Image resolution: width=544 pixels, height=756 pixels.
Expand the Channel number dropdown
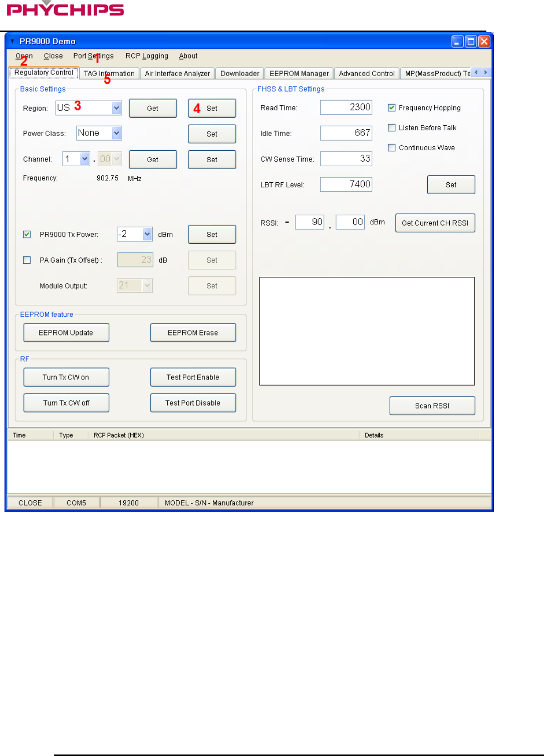click(x=85, y=159)
